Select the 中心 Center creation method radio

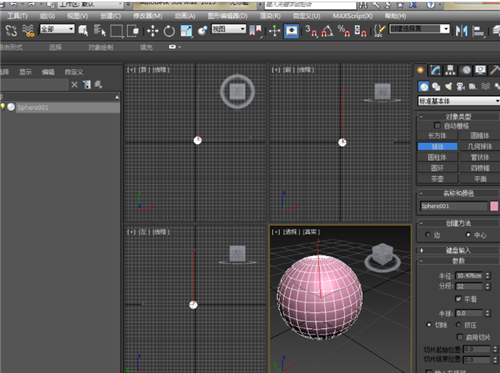pyautogui.click(x=468, y=235)
